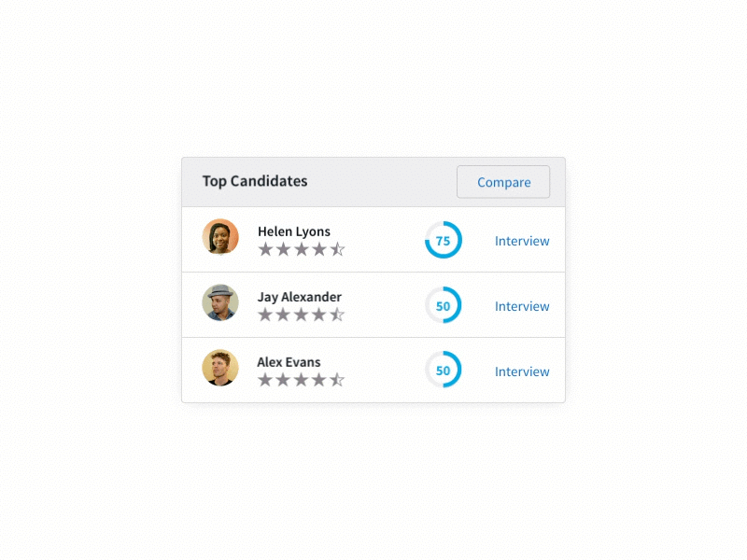Click Helen Lyons score ring showing 75
Screen dimensions: 747x560
click(x=443, y=240)
